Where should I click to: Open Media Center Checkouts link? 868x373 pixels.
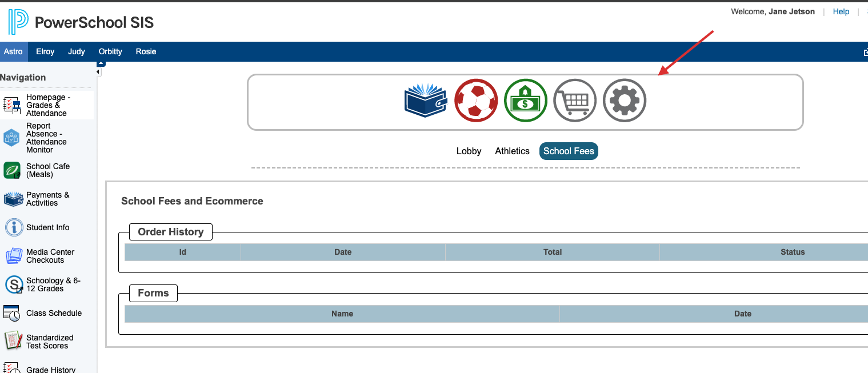50,256
